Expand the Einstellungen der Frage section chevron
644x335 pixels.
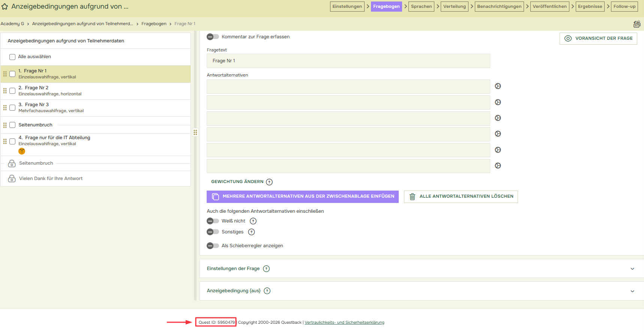tap(632, 269)
